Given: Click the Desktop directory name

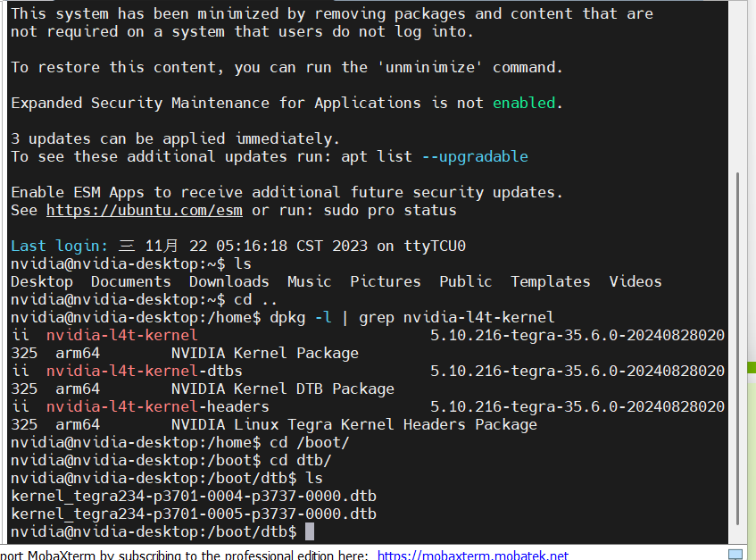Looking at the screenshot, I should click(42, 282).
